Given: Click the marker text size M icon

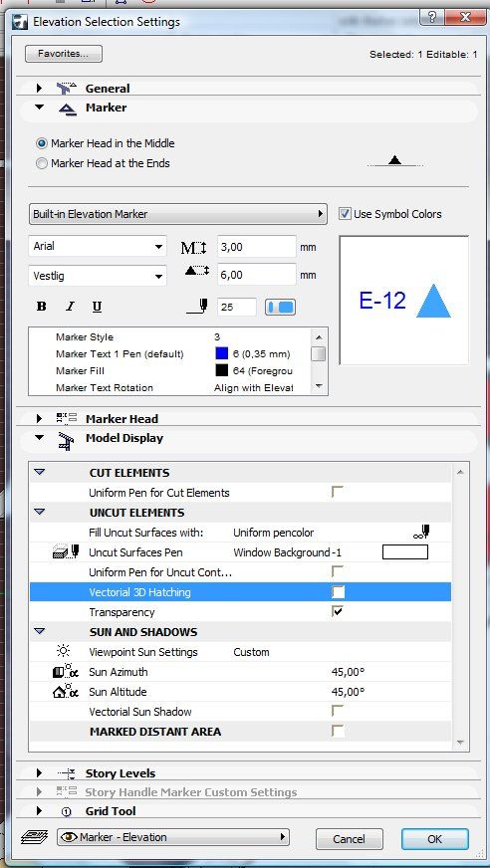Looking at the screenshot, I should coord(194,248).
